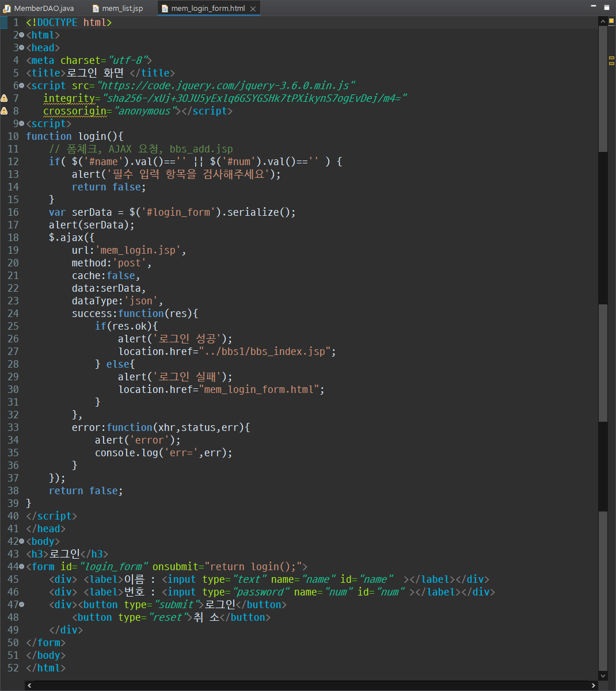
Task: Click line number 18 in the gutter
Action: pyautogui.click(x=13, y=238)
